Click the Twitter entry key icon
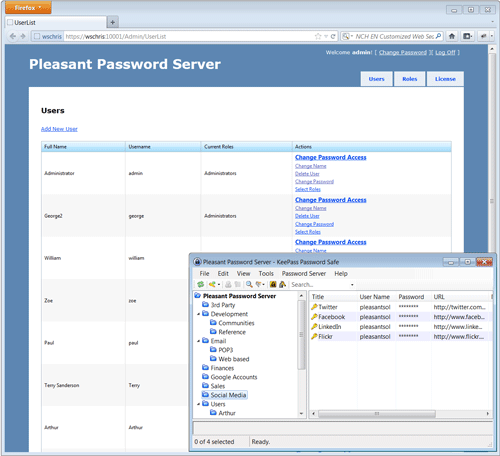Image resolution: width=500 pixels, height=456 pixels. [x=314, y=307]
